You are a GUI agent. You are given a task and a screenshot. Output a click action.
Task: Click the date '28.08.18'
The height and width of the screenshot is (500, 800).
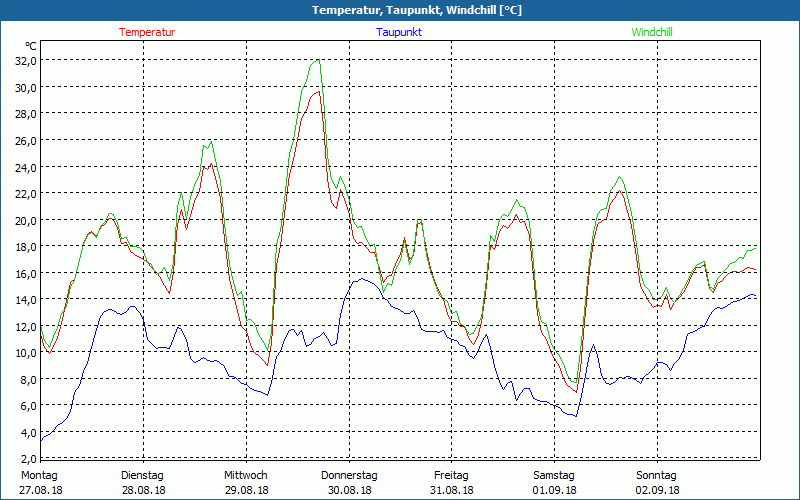[x=143, y=490]
